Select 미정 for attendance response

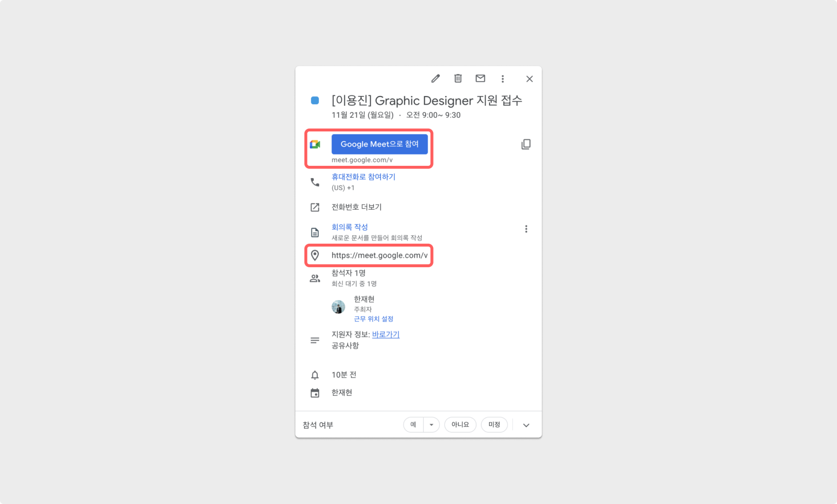point(494,425)
